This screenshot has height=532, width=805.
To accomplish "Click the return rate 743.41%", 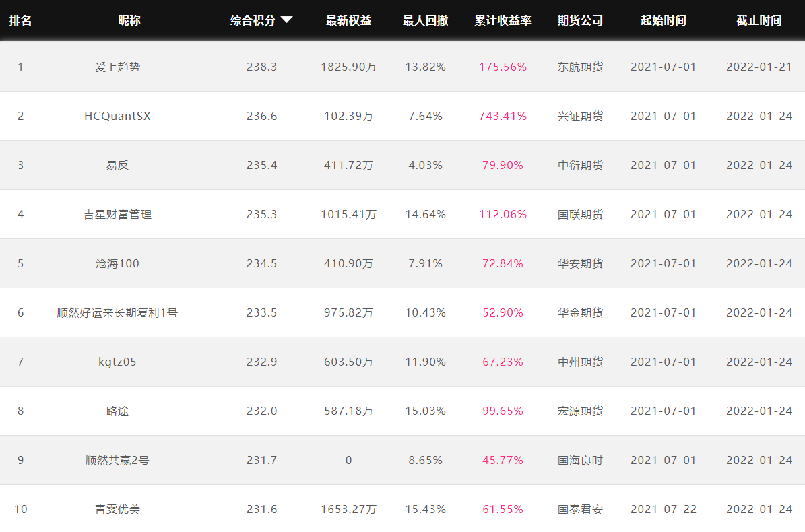I will click(503, 116).
